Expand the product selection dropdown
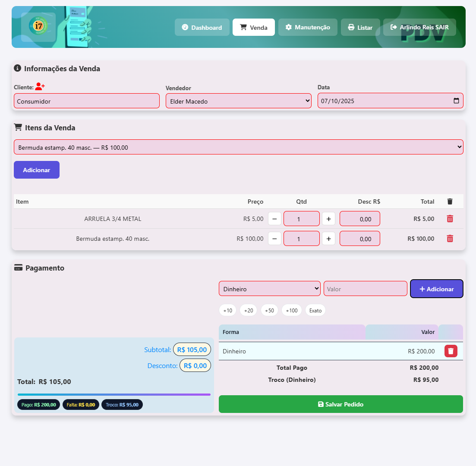Screen dimensions: 476x466 (x=238, y=147)
